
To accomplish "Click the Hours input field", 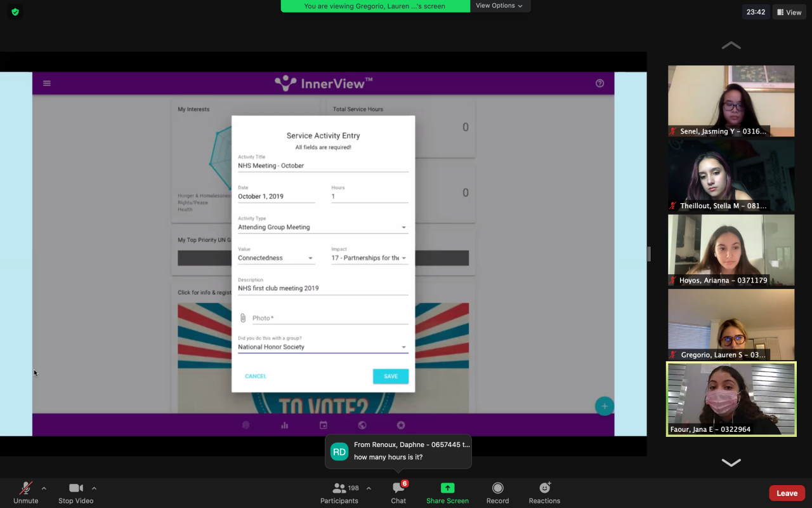I will tap(369, 197).
